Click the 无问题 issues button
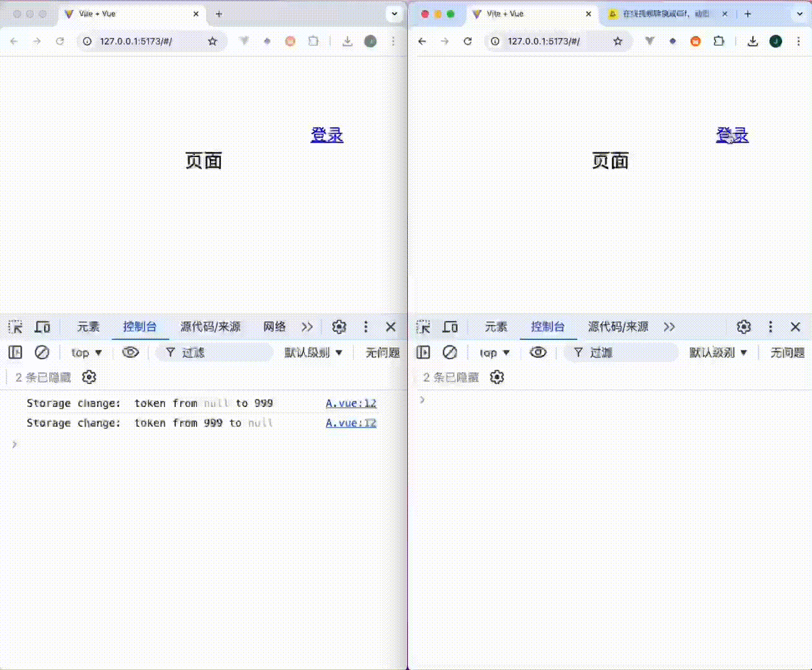 tap(382, 352)
